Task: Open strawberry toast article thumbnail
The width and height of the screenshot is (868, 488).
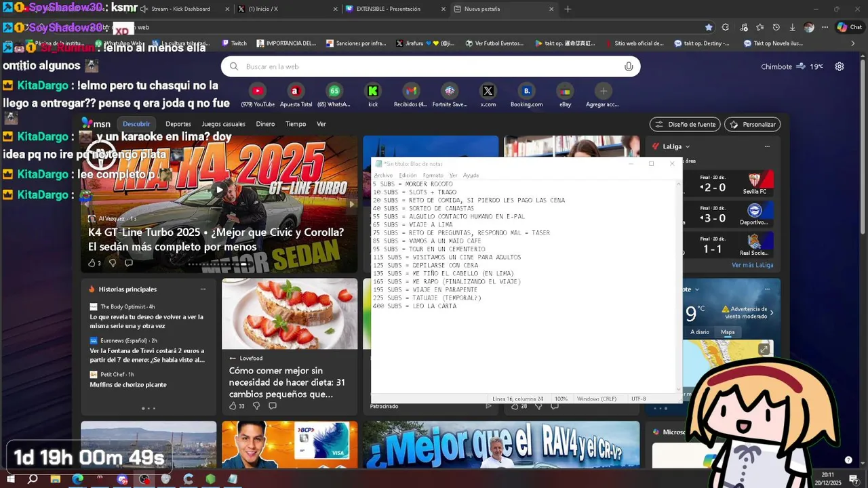Action: pos(290,314)
